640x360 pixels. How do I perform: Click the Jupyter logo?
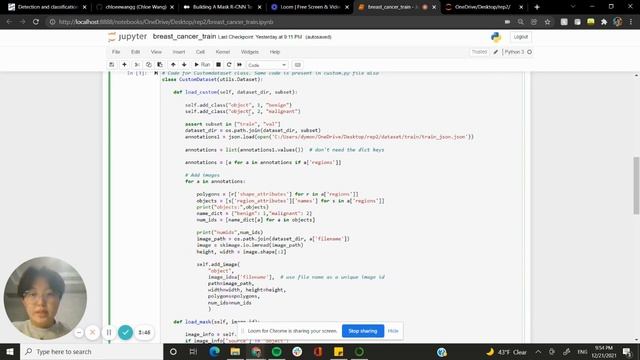pos(127,37)
